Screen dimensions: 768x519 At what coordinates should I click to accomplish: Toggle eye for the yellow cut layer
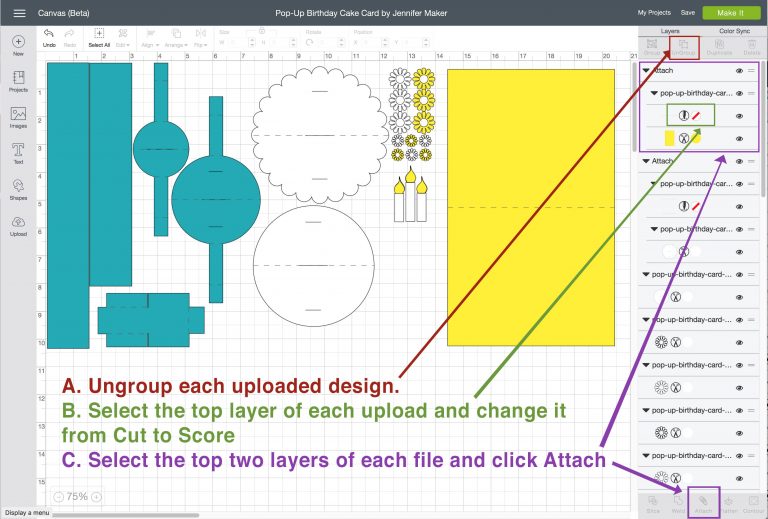click(x=739, y=139)
